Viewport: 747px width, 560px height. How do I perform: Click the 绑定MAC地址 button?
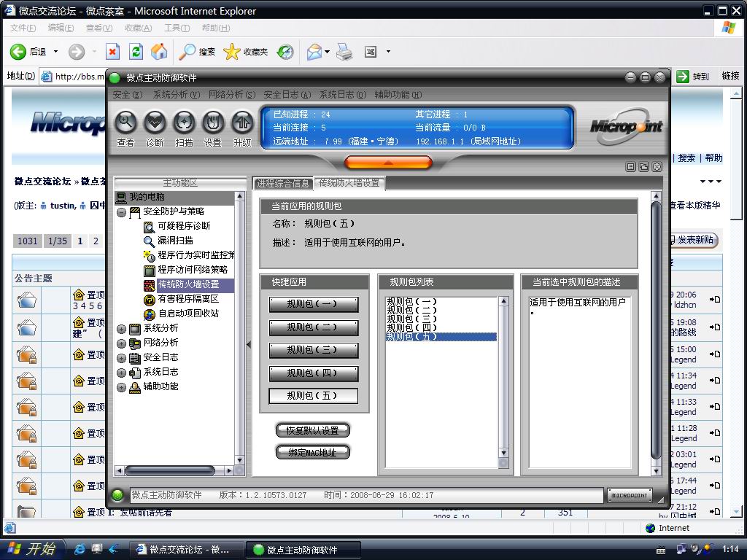tap(312, 452)
